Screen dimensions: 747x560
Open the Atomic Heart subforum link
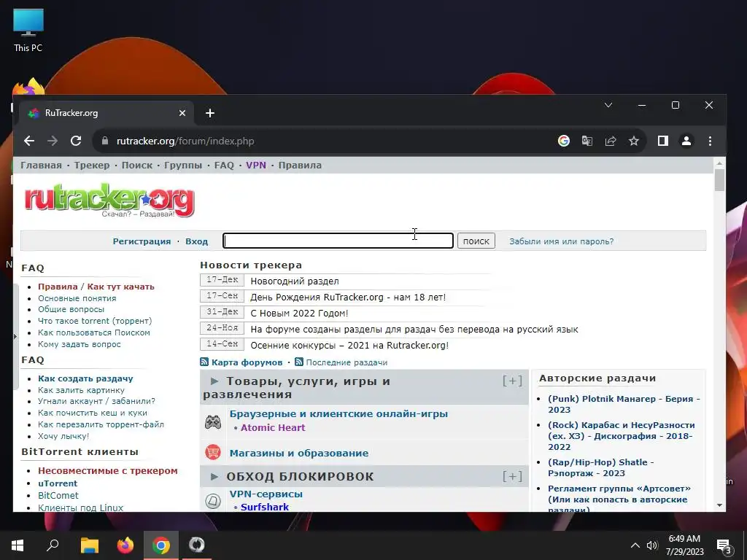pyautogui.click(x=273, y=427)
